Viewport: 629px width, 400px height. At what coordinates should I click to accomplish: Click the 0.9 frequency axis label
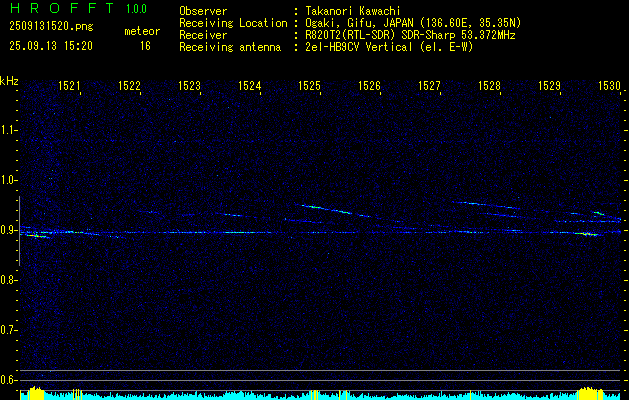pos(8,230)
